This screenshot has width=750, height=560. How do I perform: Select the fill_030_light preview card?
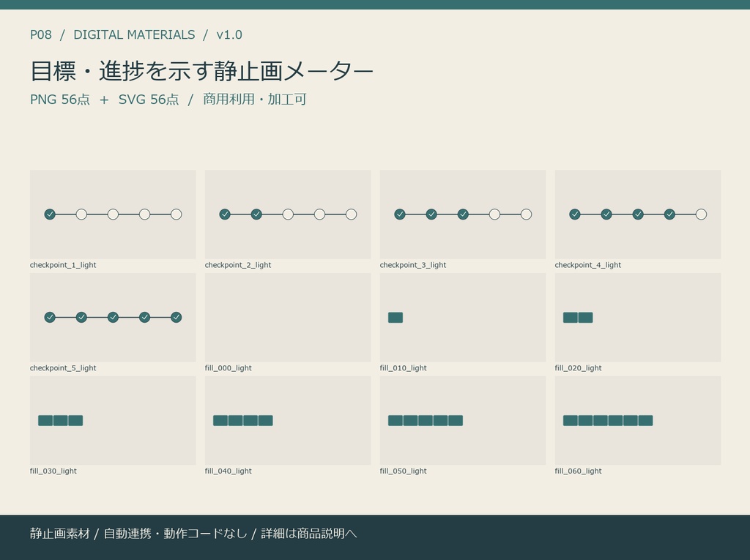113,420
